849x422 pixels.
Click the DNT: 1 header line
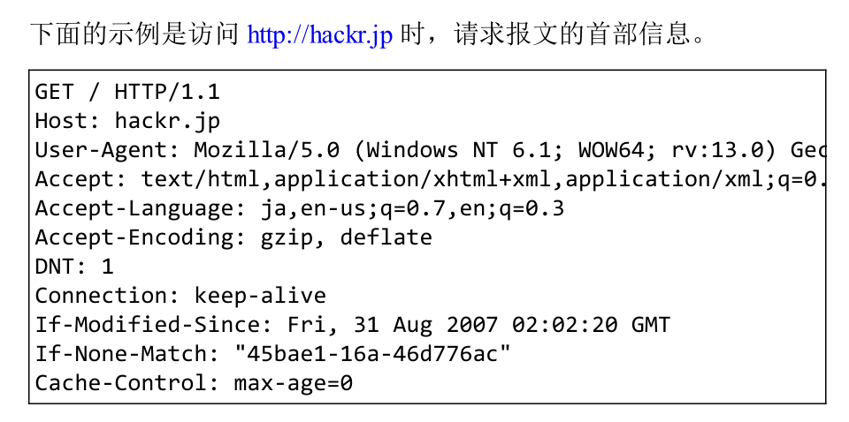[x=74, y=267]
